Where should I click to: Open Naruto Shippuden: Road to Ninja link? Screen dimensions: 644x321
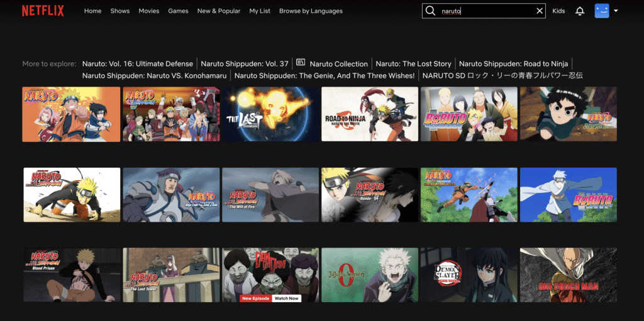point(513,63)
